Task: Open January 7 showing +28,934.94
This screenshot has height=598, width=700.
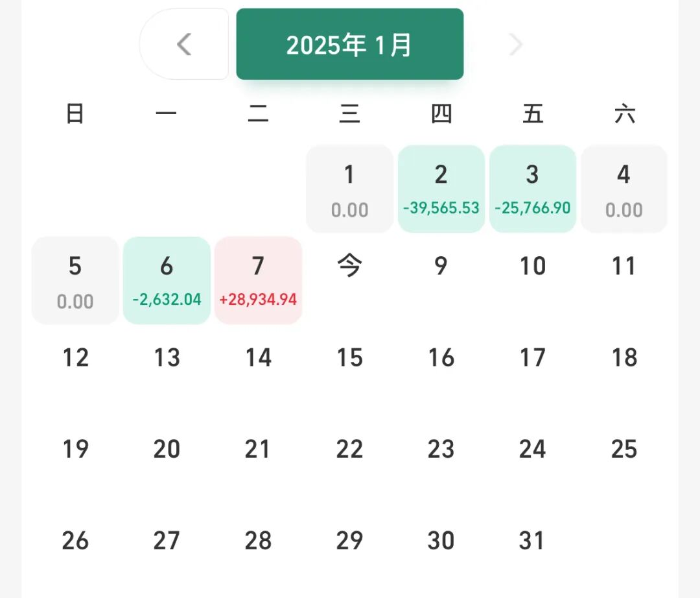Action: point(258,280)
